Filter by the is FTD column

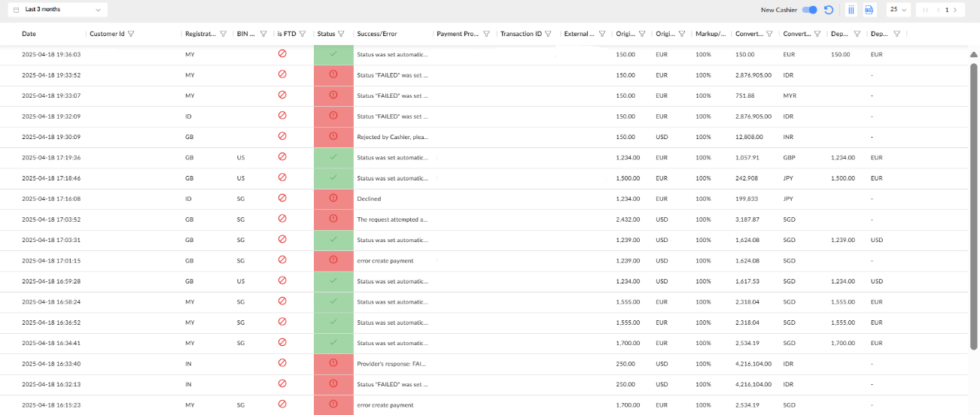302,34
